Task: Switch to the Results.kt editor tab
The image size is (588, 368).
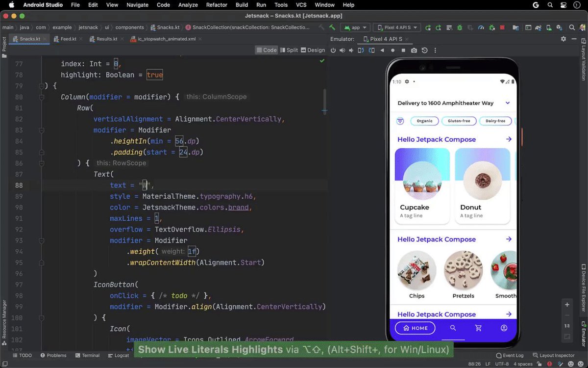Action: (x=106, y=39)
